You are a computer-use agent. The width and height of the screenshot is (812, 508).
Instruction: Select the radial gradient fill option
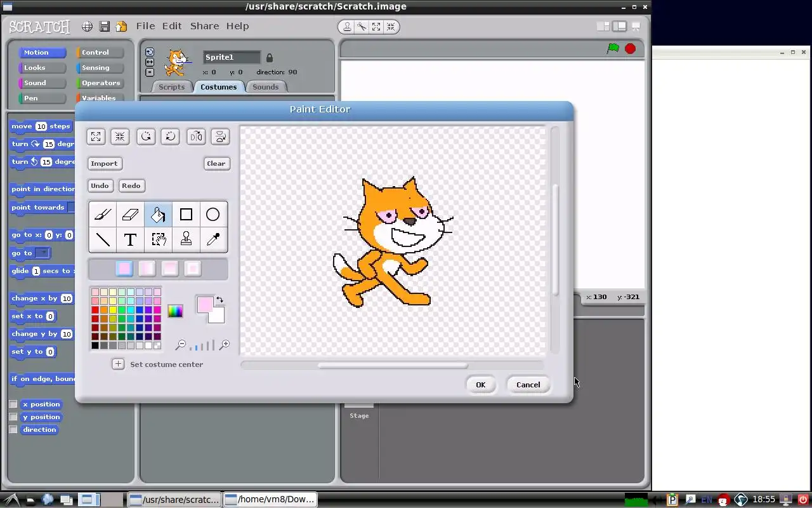click(192, 269)
